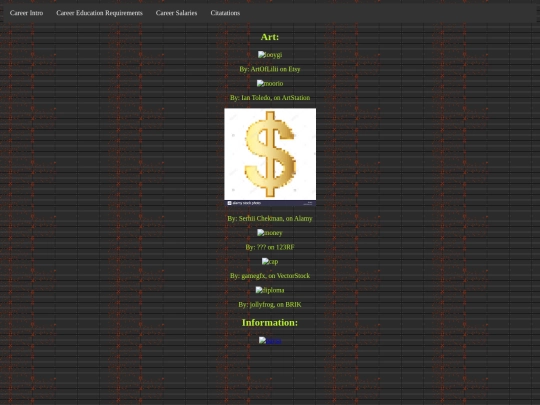Click the 'By: ArtOfLilii on Etsy' credit
The width and height of the screenshot is (540, 405).
click(270, 69)
